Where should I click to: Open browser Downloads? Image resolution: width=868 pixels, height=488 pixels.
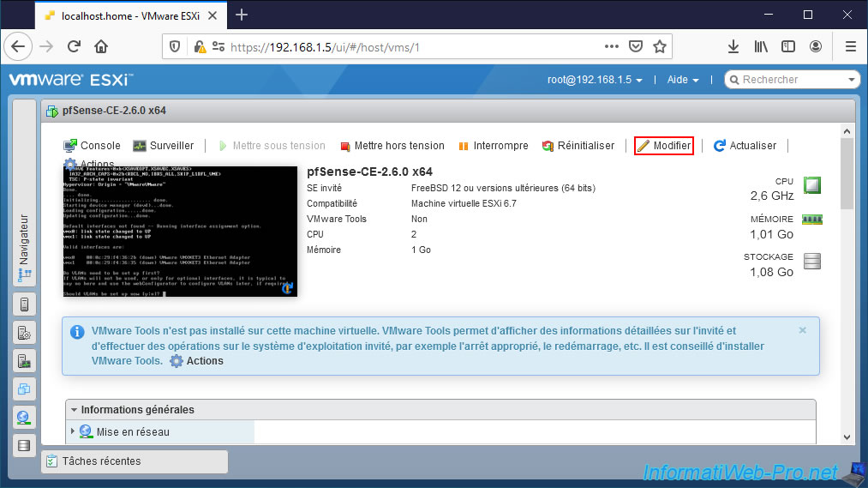[x=733, y=46]
